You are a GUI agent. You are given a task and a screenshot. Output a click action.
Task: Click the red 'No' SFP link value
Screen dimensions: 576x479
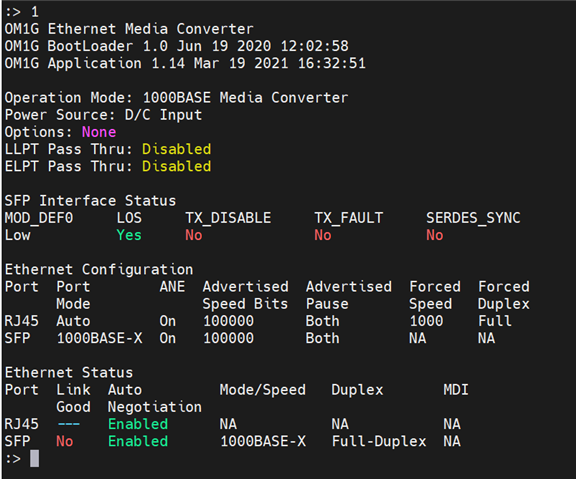65,442
